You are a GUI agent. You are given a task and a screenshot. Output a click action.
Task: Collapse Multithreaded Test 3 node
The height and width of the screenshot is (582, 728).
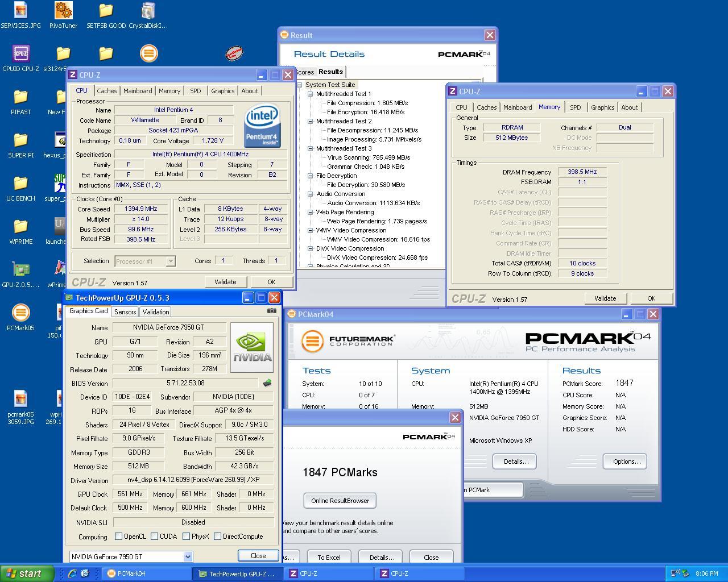tap(311, 148)
